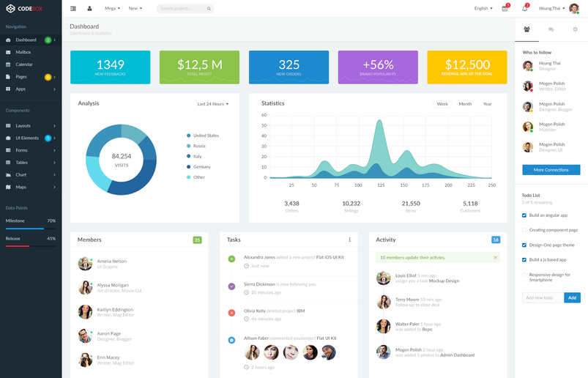Open the $12,5 M Total Profit card
This screenshot has height=378, width=588.
[199, 67]
